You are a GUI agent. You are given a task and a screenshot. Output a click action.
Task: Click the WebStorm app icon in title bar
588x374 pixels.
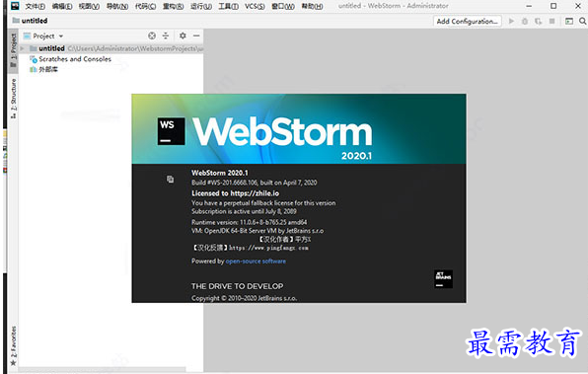(14, 6)
